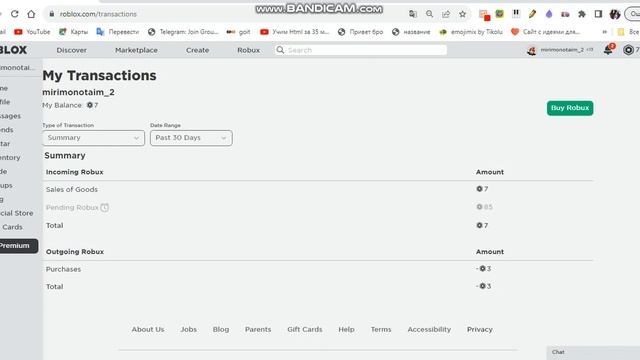Image resolution: width=640 pixels, height=360 pixels.
Task: Click the Pending Robux row label
Action: click(x=72, y=207)
